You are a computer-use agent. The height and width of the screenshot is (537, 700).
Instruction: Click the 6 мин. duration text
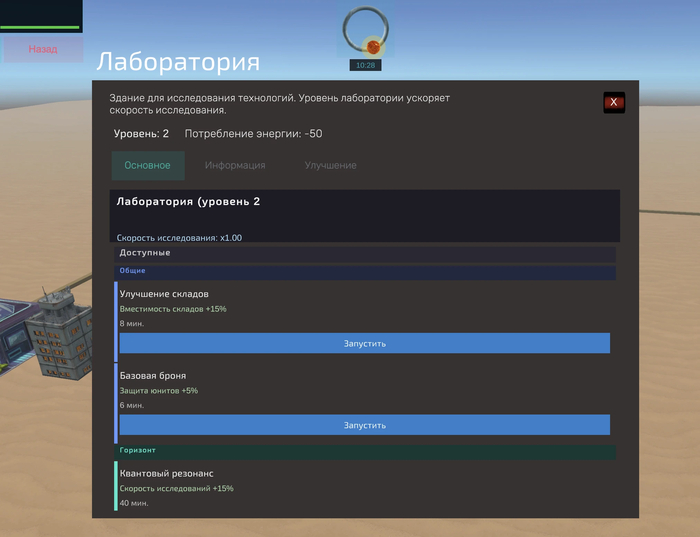[132, 405]
